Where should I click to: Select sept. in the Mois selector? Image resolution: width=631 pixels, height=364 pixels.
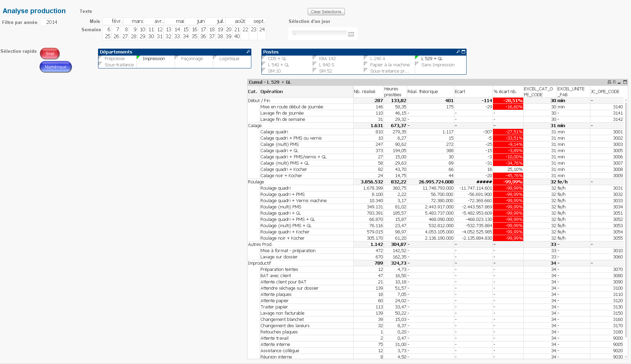[256, 21]
